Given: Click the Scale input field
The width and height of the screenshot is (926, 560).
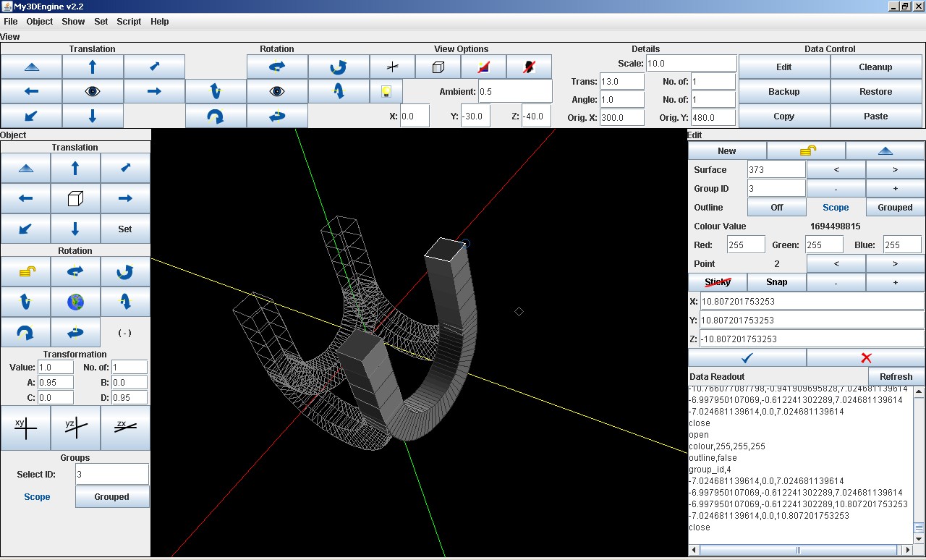Looking at the screenshot, I should (691, 63).
